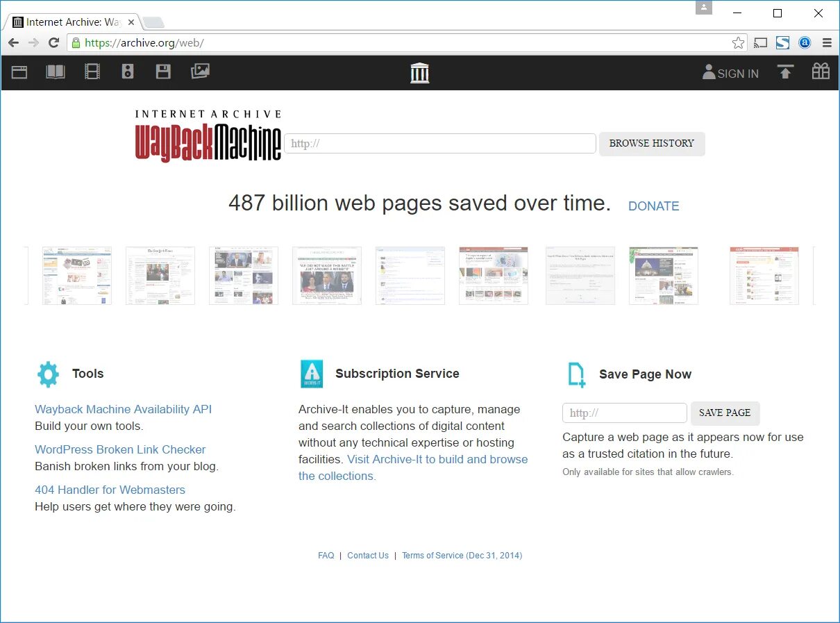The width and height of the screenshot is (840, 623).
Task: Click '487 billion web pages saved over time.' text
Action: (x=419, y=203)
